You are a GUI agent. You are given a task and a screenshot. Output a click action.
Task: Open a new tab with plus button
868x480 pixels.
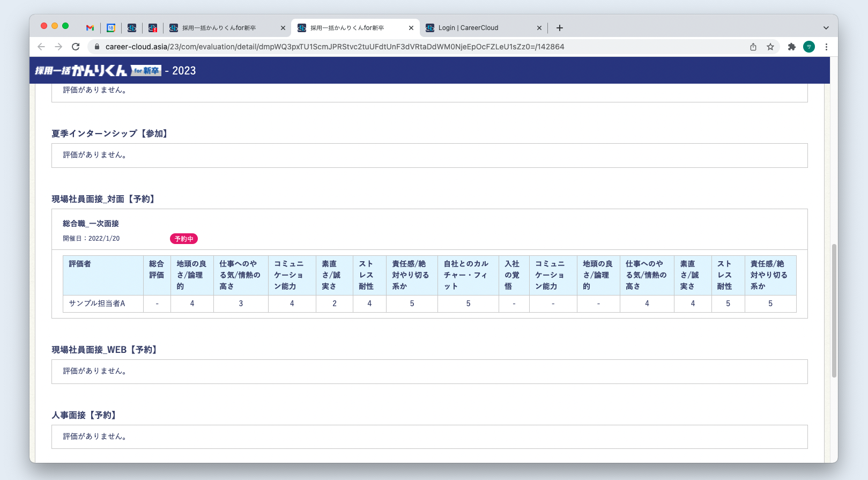click(x=559, y=28)
